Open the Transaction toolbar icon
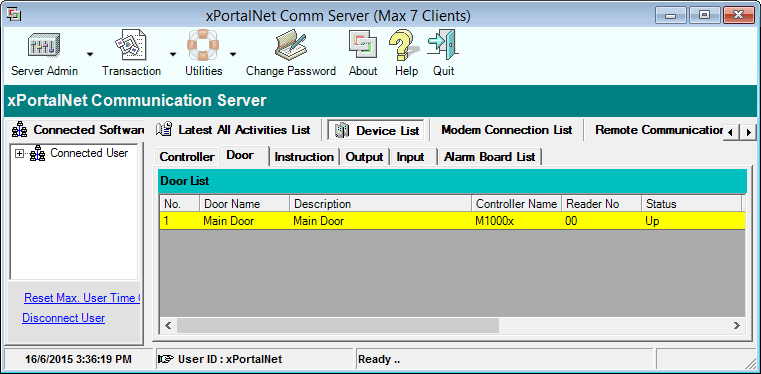The width and height of the screenshot is (761, 374). [x=131, y=45]
